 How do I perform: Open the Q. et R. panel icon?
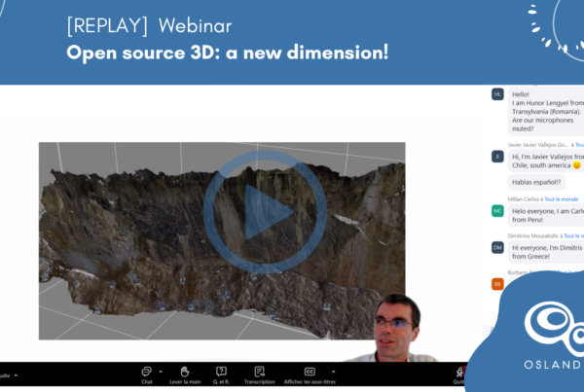(x=221, y=372)
